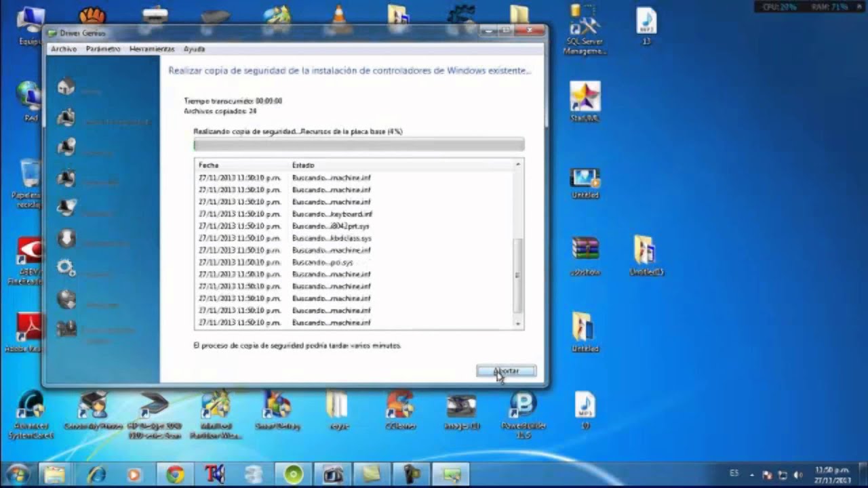Viewport: 868px width, 488px height.
Task: Select the row Buscando...keyboard.inf
Action: 353,214
